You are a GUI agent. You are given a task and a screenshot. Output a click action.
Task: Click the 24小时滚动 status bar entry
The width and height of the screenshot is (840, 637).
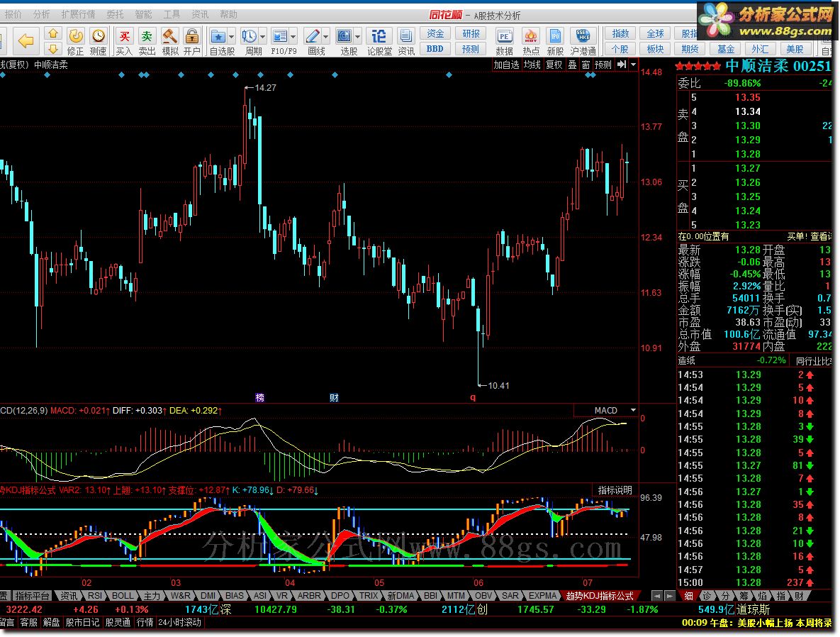coord(180,622)
